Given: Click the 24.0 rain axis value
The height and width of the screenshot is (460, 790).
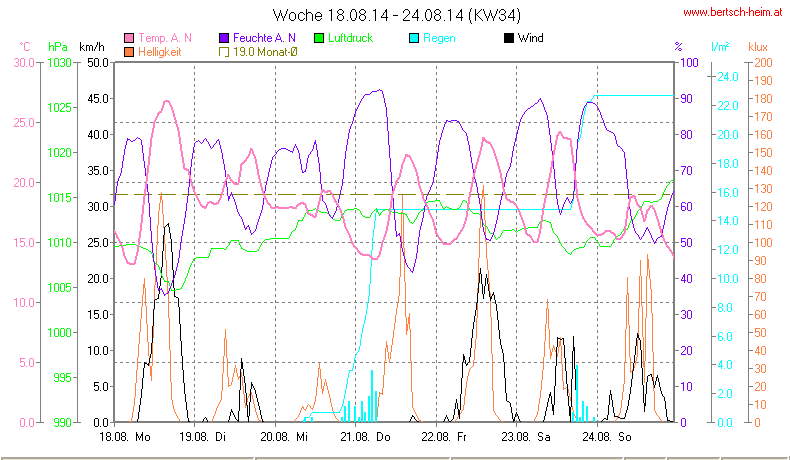Looking at the screenshot, I should pos(728,77).
